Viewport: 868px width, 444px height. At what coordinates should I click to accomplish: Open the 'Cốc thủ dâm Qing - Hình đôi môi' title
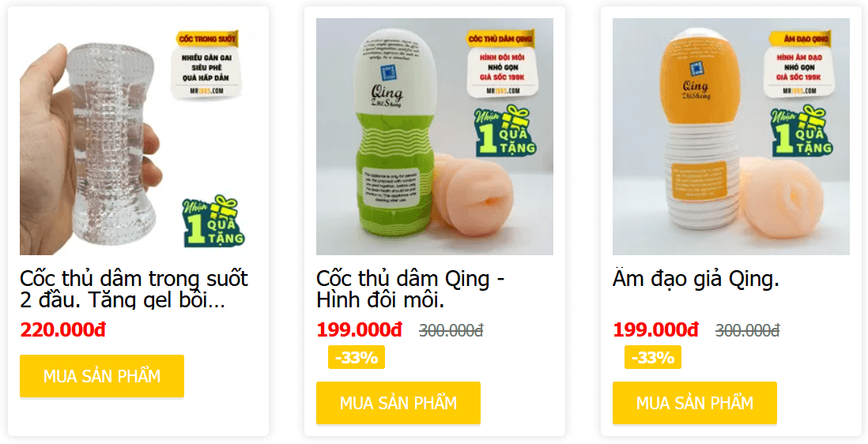coord(410,289)
